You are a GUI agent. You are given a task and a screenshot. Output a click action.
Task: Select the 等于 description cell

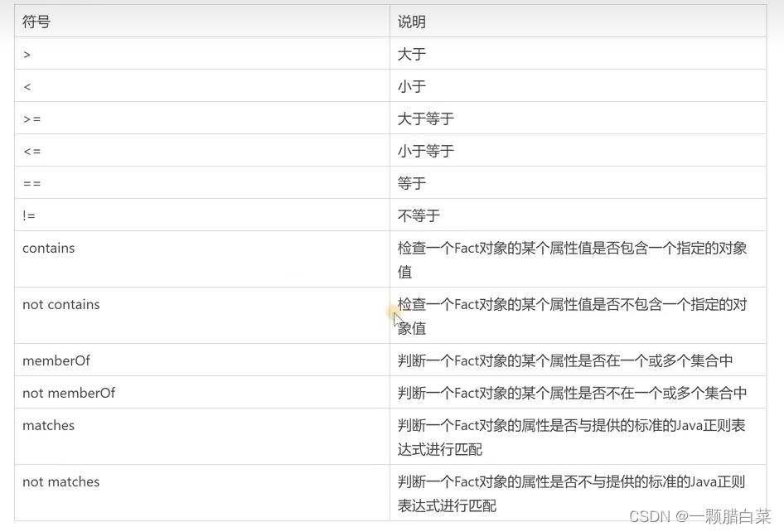pos(578,183)
